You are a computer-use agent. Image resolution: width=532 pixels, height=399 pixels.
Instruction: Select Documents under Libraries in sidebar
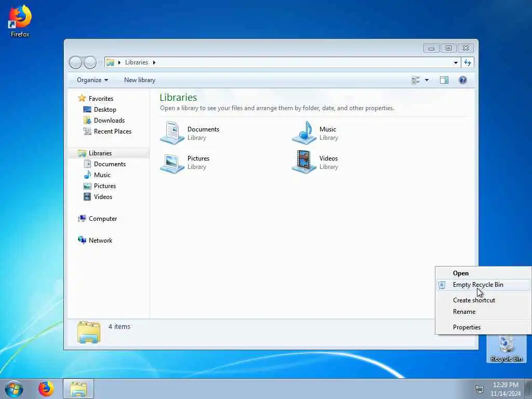(110, 164)
